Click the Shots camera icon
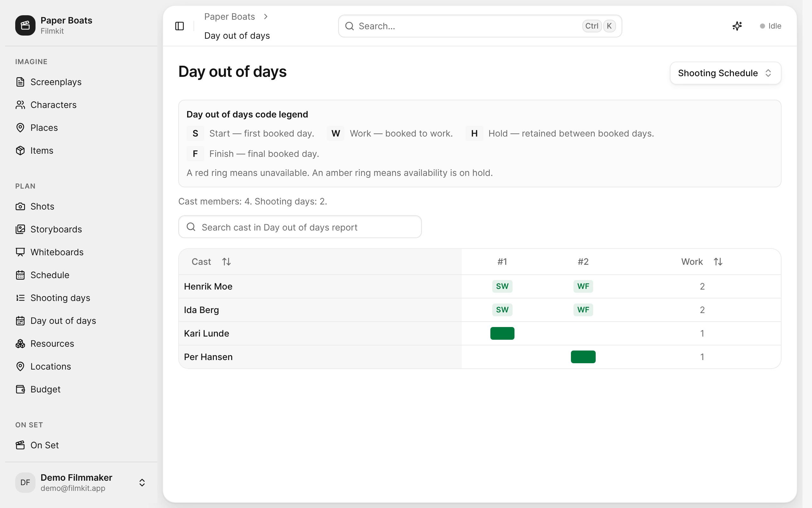This screenshot has height=508, width=812. tap(21, 206)
